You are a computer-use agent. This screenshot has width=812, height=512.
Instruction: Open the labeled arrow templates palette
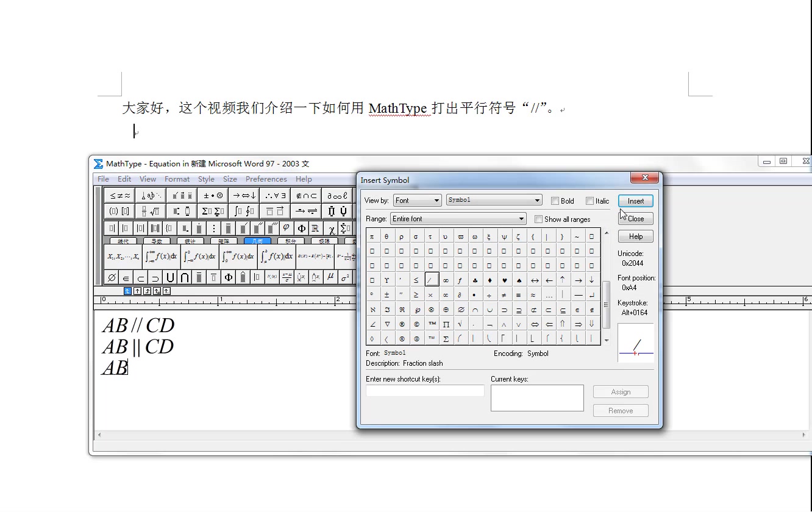click(x=306, y=211)
